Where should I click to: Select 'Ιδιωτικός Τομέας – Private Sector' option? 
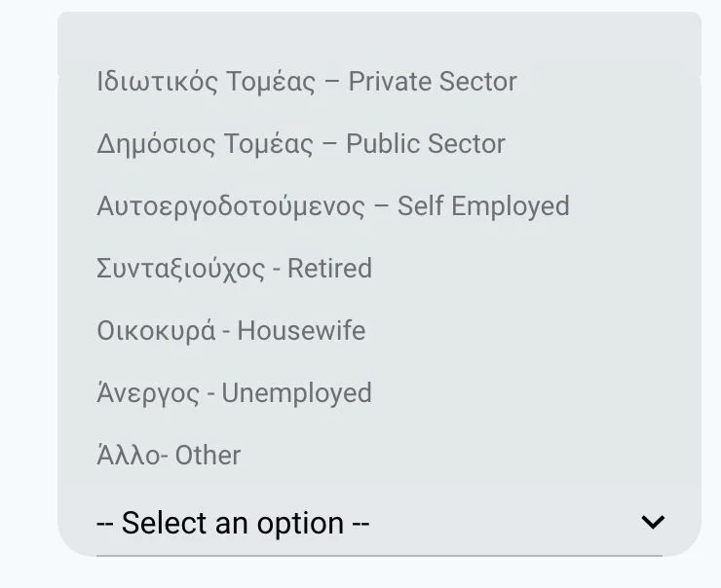coord(306,82)
